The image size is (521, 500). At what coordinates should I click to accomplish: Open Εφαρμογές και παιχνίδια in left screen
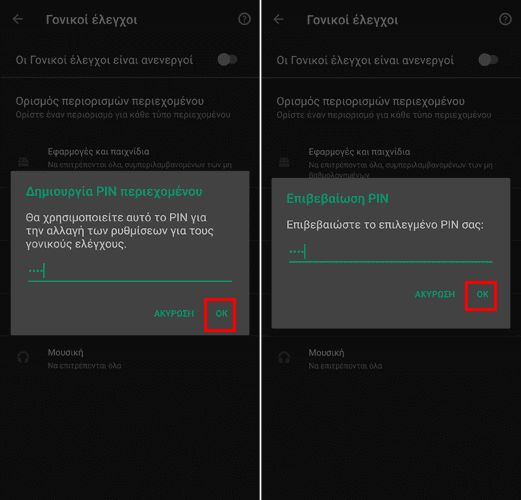(130, 158)
